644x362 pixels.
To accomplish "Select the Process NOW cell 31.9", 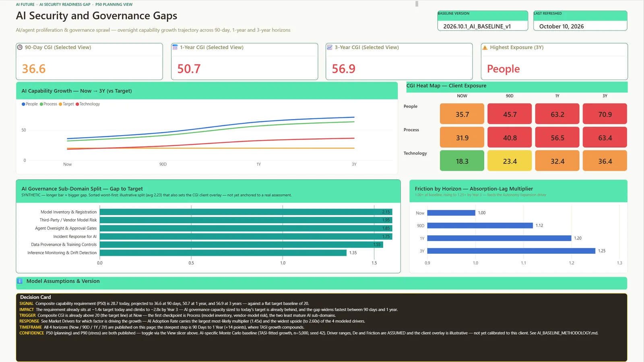I will tap(462, 137).
